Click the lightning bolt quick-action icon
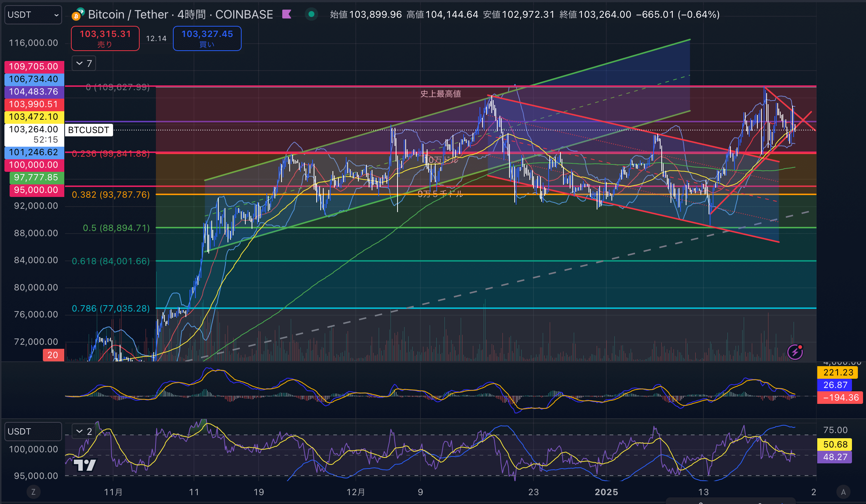Image resolution: width=866 pixels, height=504 pixels. (795, 352)
